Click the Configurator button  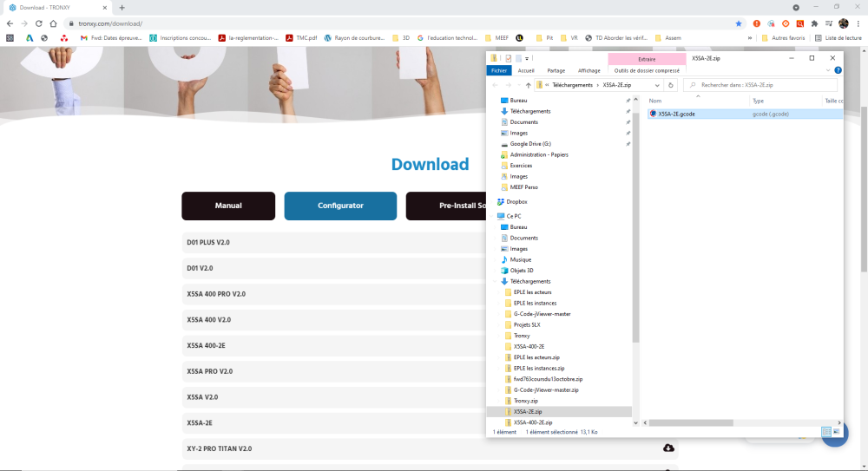(x=340, y=206)
